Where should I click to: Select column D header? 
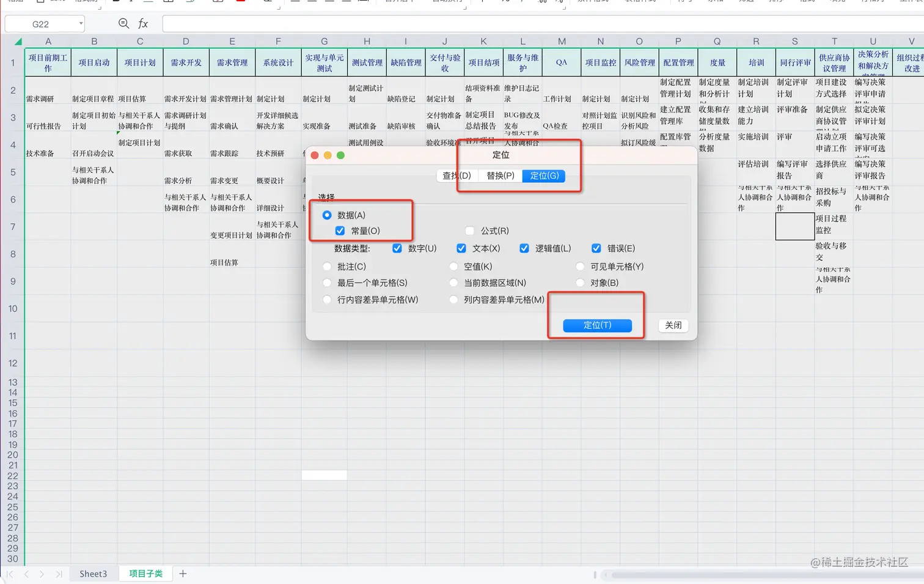(186, 42)
